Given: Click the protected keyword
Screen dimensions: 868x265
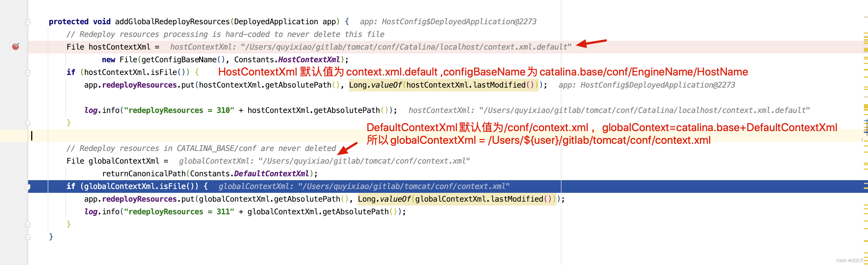Looking at the screenshot, I should tap(68, 21).
